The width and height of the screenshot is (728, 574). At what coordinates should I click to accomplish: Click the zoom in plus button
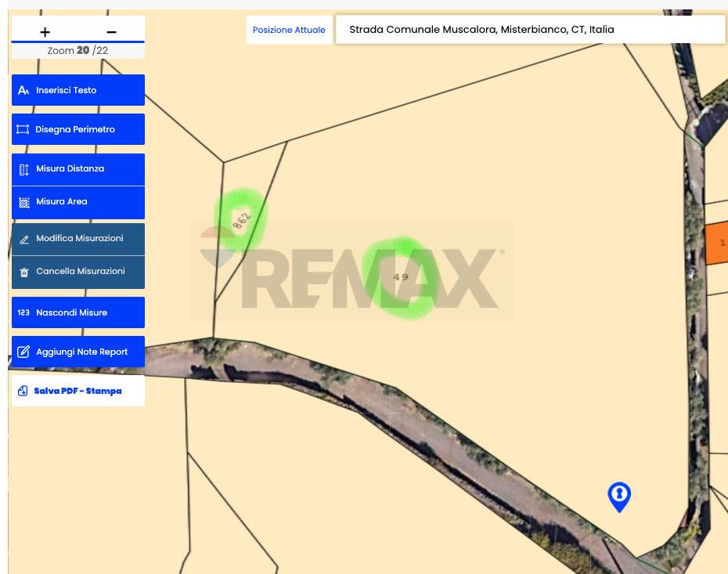[x=45, y=32]
